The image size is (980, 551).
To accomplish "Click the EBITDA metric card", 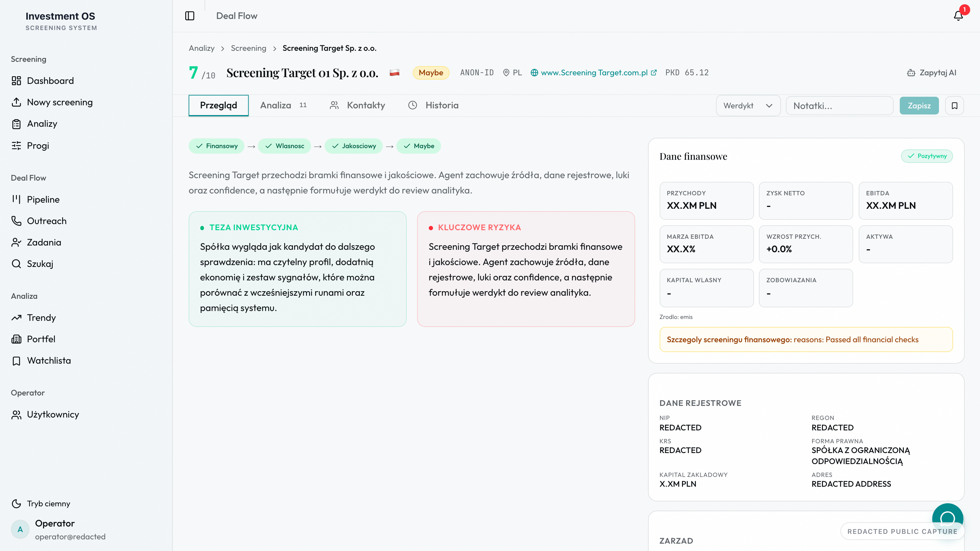I will coord(906,201).
